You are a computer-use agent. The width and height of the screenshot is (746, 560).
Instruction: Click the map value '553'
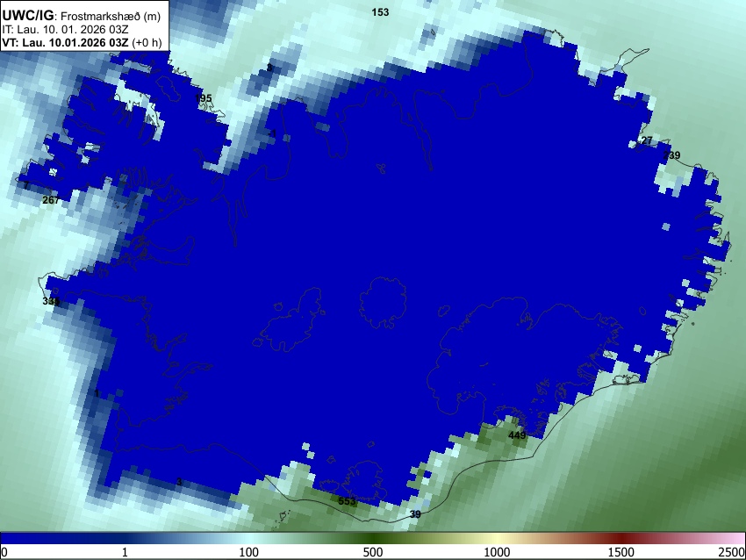tap(347, 501)
